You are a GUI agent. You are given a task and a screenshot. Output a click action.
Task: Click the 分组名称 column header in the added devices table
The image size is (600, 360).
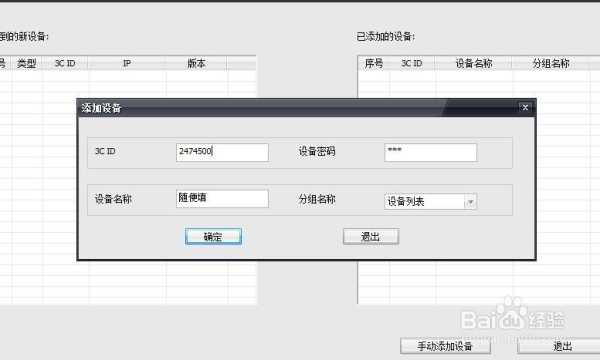pyautogui.click(x=551, y=63)
